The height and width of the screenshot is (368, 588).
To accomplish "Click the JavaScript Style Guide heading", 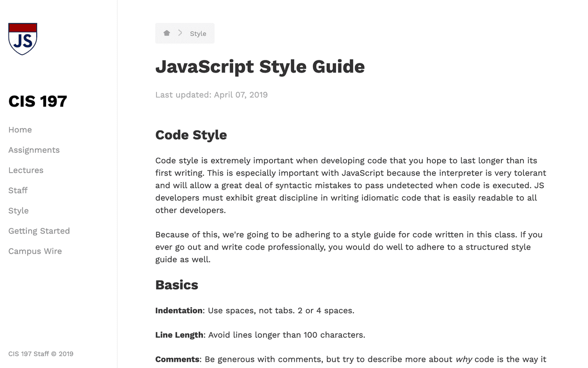I will [x=260, y=67].
